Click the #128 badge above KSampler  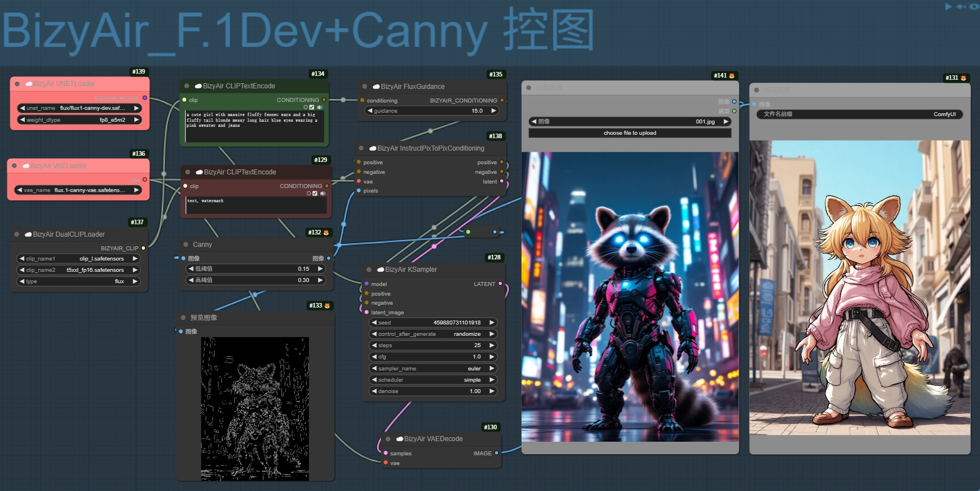pos(494,257)
